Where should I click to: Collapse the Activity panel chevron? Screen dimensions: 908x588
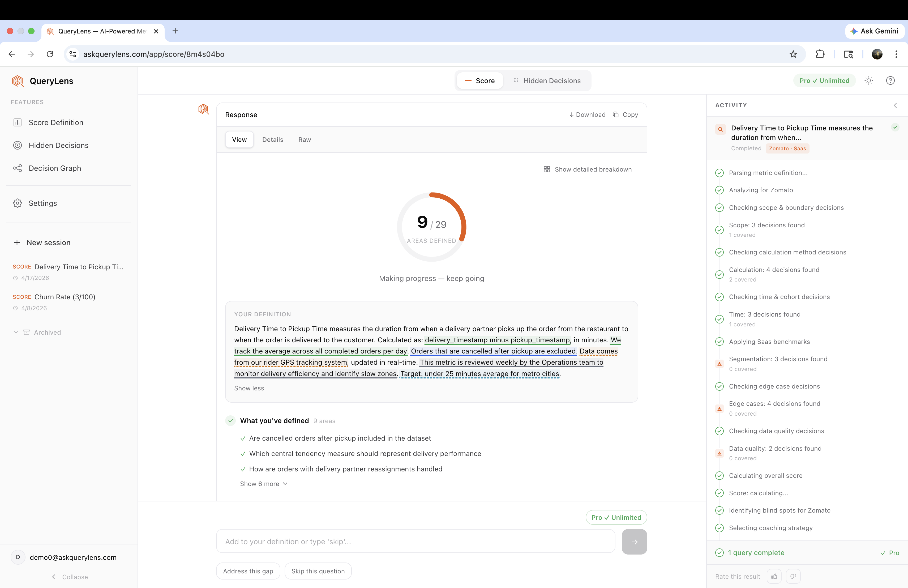tap(895, 105)
